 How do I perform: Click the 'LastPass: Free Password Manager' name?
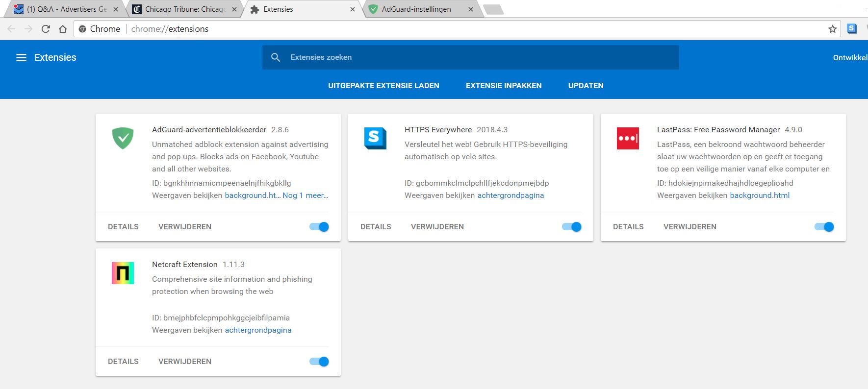coord(718,130)
